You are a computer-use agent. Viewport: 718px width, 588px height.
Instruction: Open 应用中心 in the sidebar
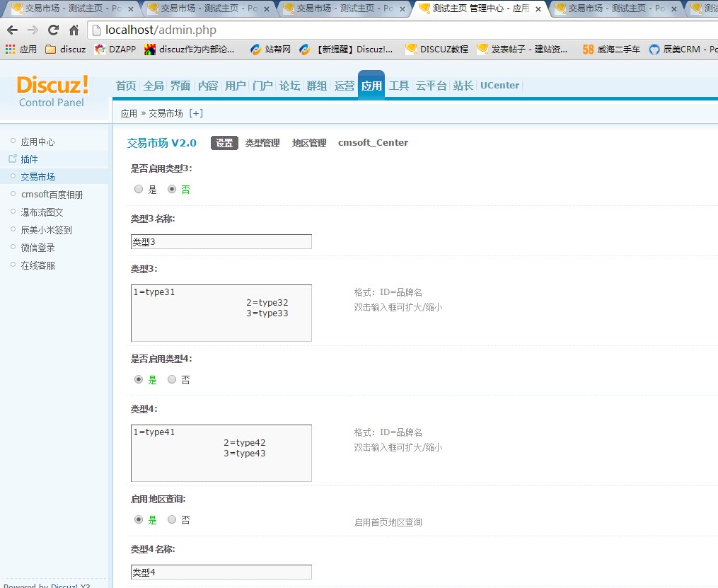pyautogui.click(x=37, y=142)
